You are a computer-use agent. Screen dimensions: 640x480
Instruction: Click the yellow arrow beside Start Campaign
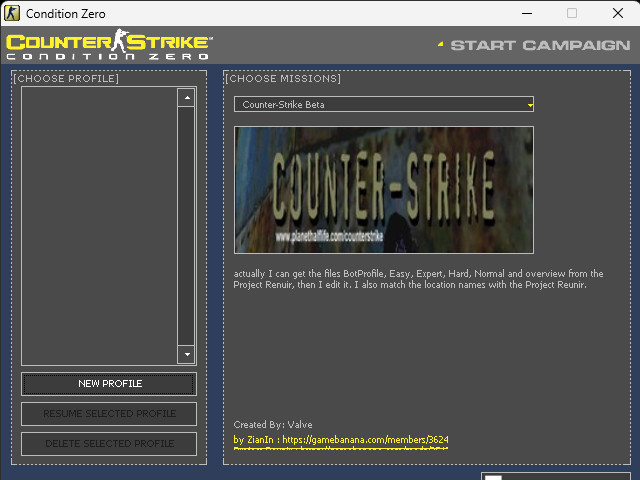point(440,44)
